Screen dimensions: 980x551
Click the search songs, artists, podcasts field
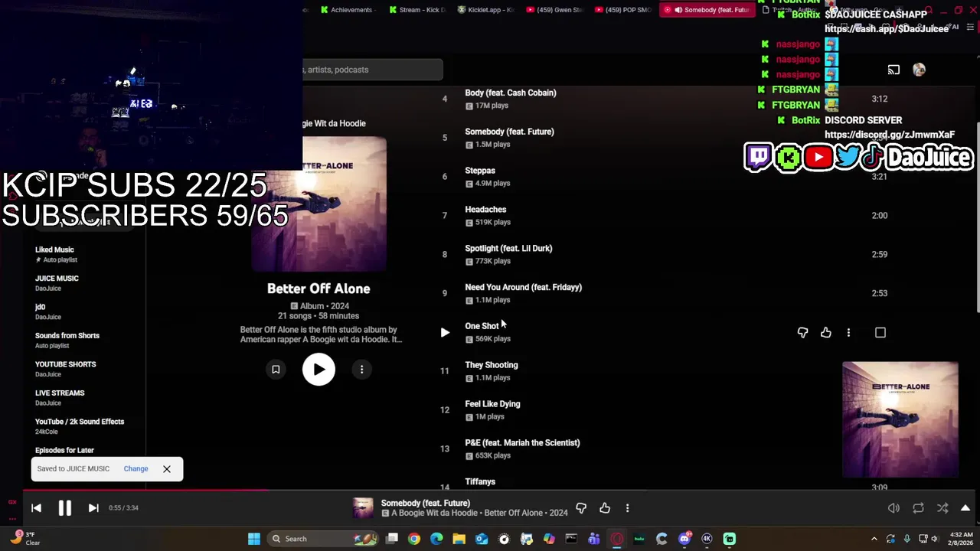[x=373, y=70]
